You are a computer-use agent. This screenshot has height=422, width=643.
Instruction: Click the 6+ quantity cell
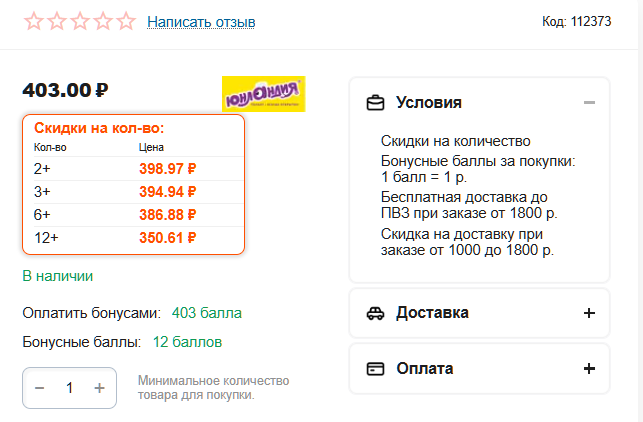(42, 214)
